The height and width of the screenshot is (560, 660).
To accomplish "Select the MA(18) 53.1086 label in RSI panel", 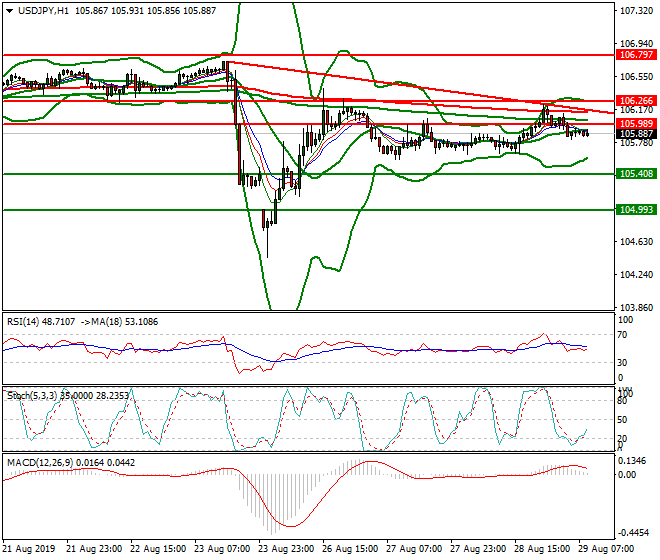I will tap(123, 322).
